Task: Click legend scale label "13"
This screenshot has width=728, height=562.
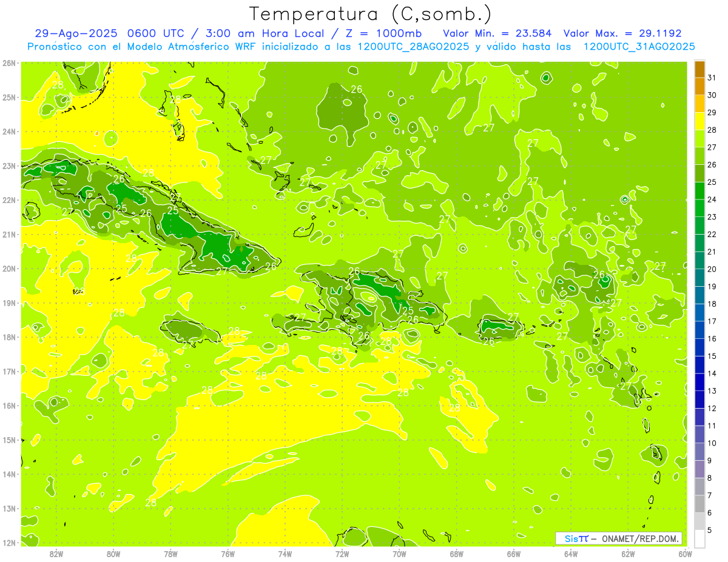Action: coord(712,391)
